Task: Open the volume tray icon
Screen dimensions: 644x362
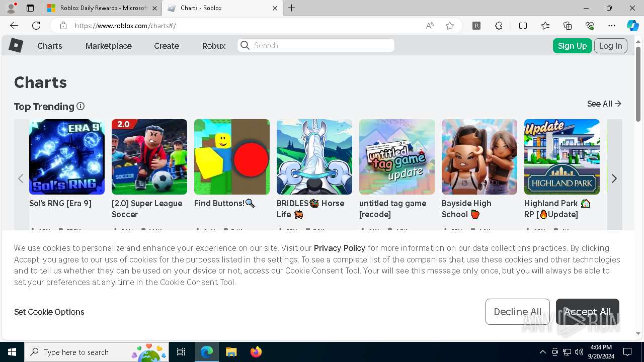Action: [x=579, y=352]
